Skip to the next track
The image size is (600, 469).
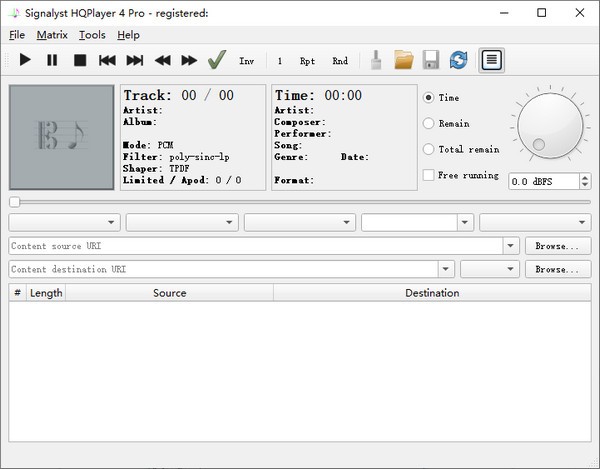(x=135, y=61)
